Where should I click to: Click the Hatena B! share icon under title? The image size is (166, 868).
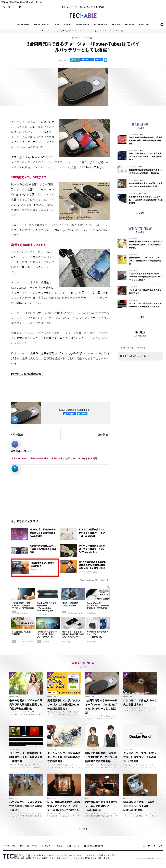tap(105, 60)
